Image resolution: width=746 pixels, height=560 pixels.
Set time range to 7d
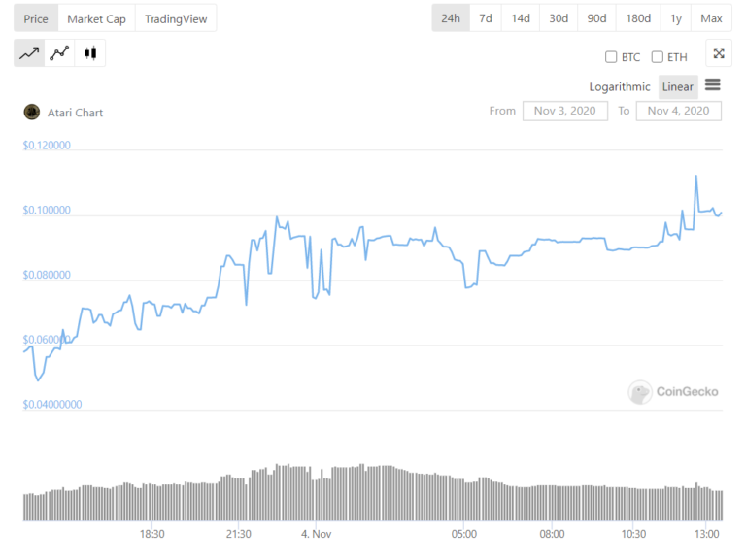(x=486, y=18)
